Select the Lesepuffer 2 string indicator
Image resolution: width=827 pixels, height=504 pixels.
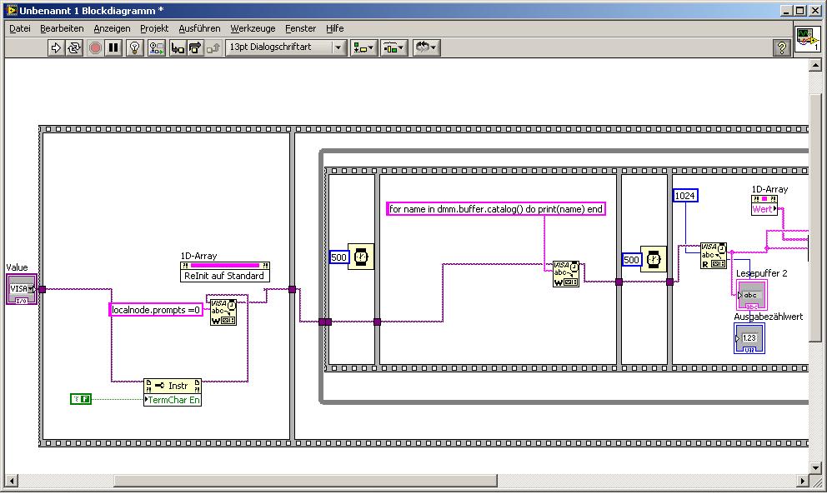[751, 296]
